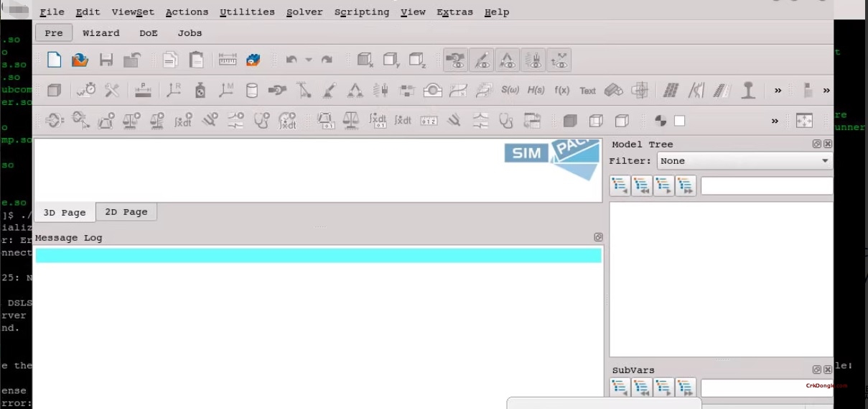Click the balance scale solver icon
This screenshot has height=409, width=868.
350,121
